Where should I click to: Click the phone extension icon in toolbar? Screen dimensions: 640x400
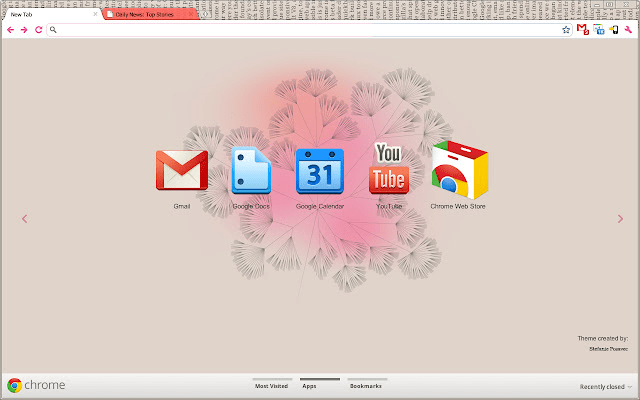coord(613,30)
